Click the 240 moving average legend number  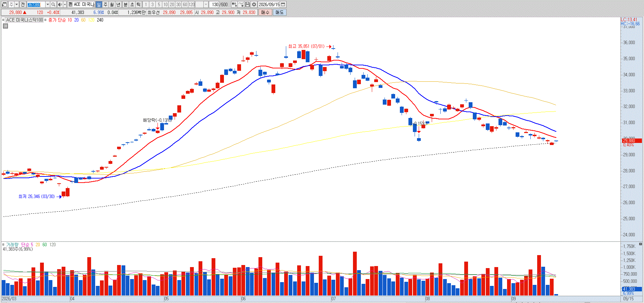tap(100, 20)
